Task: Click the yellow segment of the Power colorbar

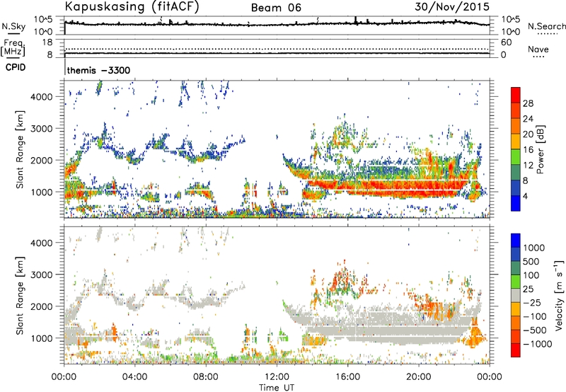Action: pyautogui.click(x=516, y=142)
